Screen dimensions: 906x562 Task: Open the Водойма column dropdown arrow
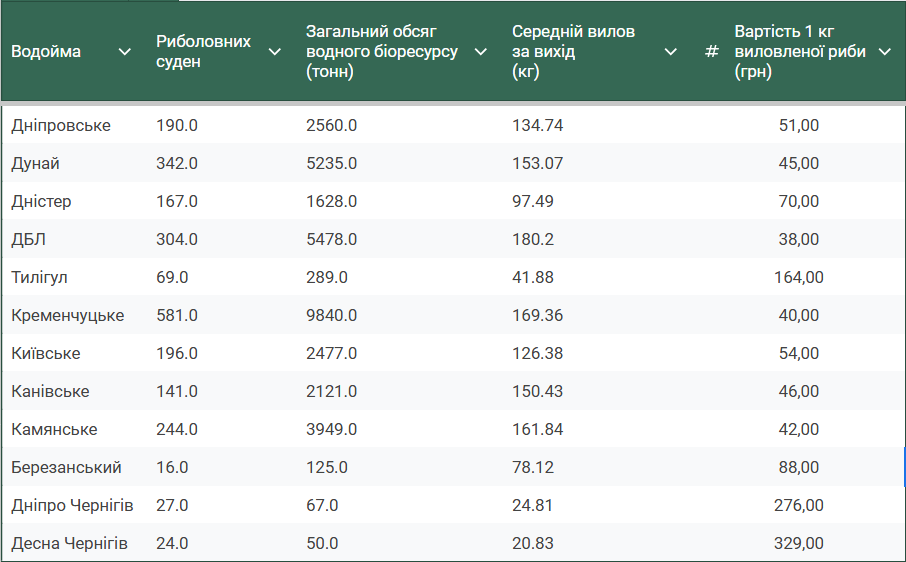coord(125,52)
